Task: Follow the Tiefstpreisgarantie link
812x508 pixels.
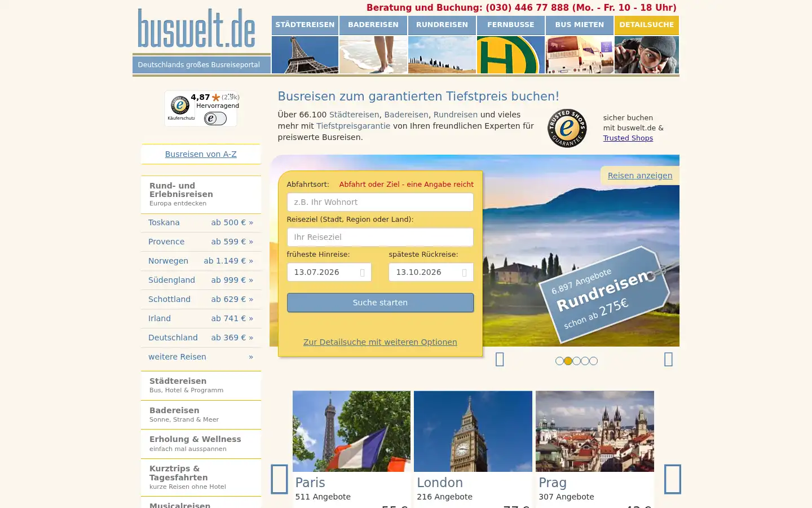Action: (353, 126)
